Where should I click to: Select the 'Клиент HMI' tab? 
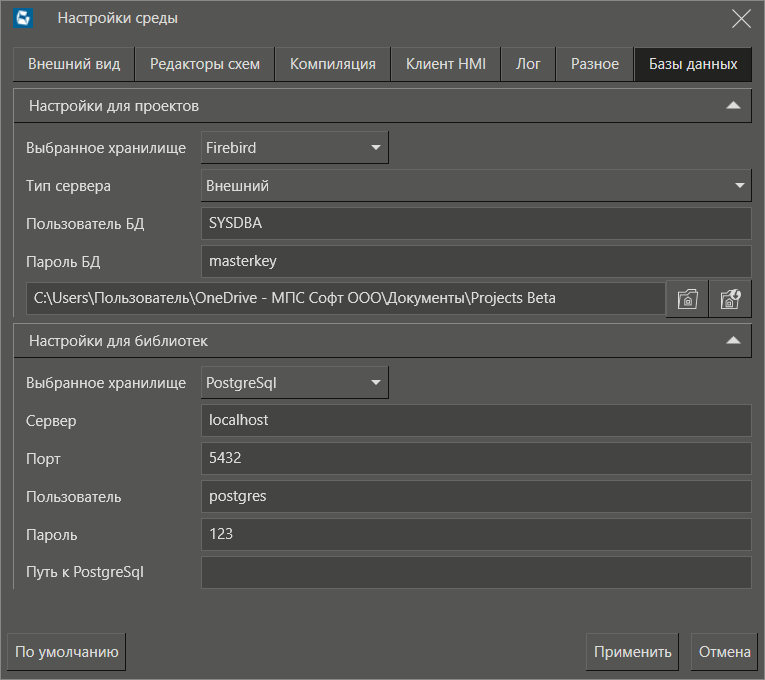click(x=446, y=64)
